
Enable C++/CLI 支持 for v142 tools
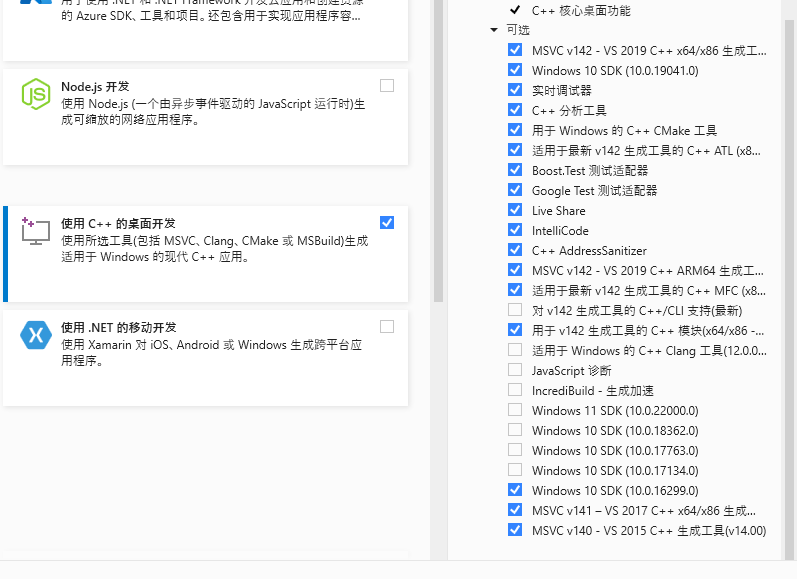515,310
